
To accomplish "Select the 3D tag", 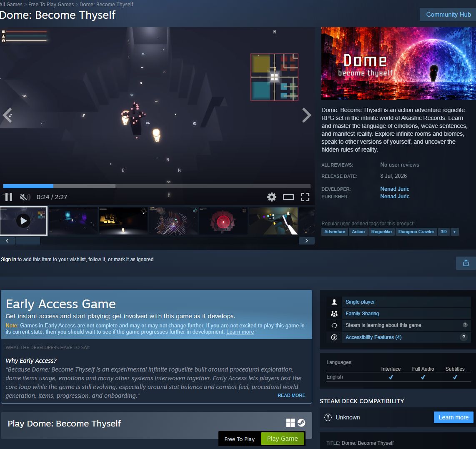I will click(443, 232).
